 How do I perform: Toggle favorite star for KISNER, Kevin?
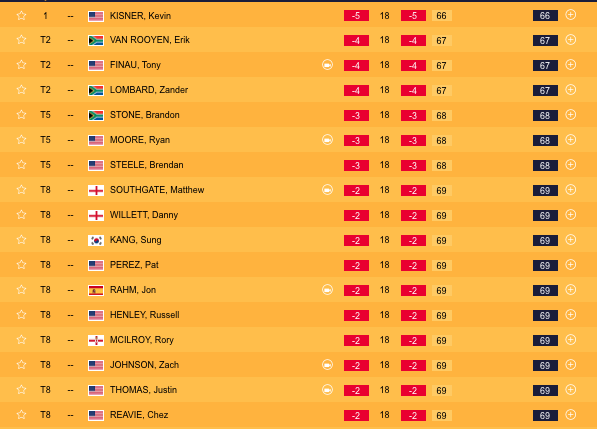(21, 16)
